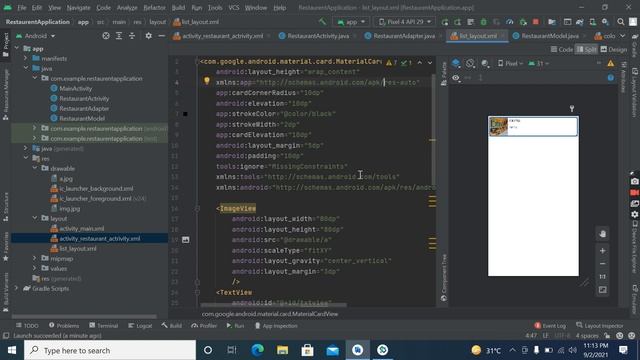
Task: Open the AVD Manager icon in toolbar
Action: (x=593, y=22)
